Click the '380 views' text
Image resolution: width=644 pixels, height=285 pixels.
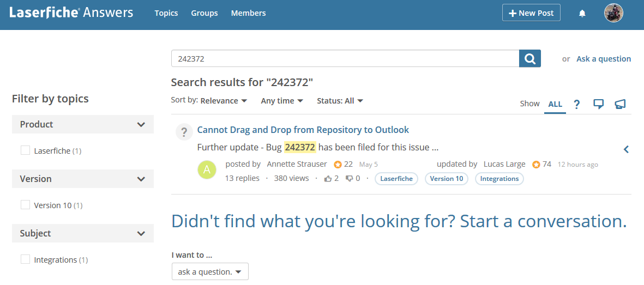click(292, 178)
